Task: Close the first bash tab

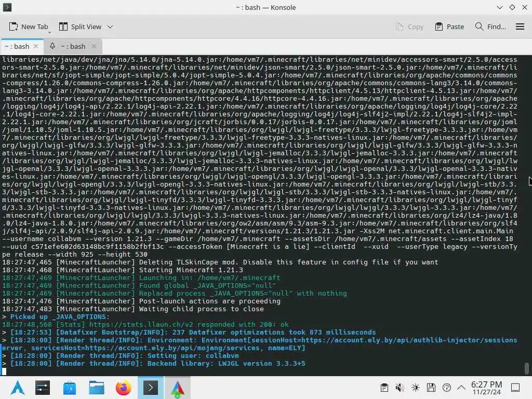Action: (36, 46)
